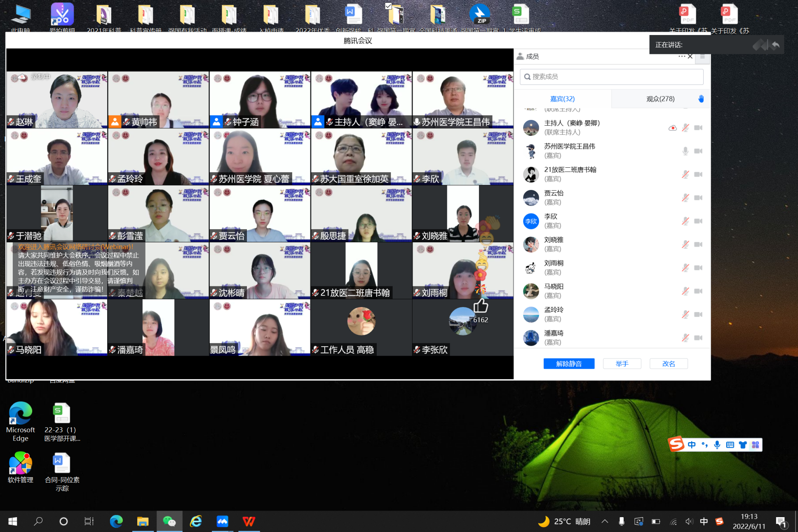Click cloud recording icon for 主持人 row
This screenshot has height=532, width=798.
[x=672, y=128]
